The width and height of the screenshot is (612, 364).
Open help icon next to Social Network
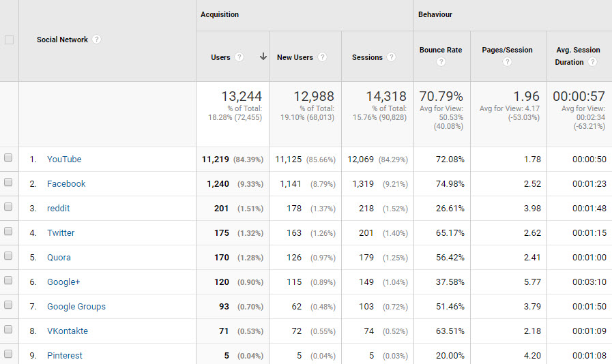pos(96,40)
